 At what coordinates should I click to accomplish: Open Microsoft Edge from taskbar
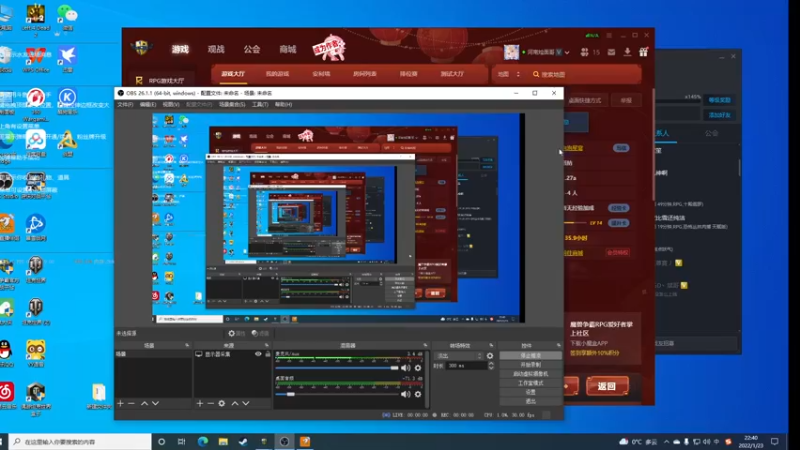pos(203,441)
